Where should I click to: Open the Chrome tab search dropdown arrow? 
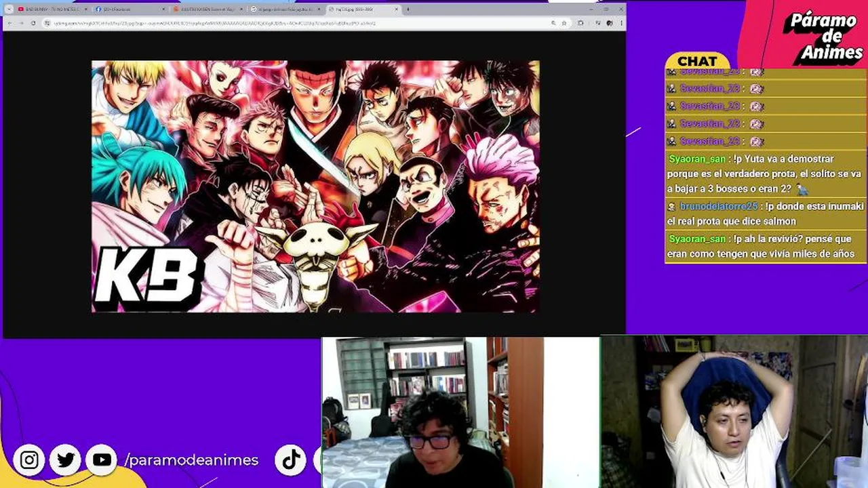[9, 9]
